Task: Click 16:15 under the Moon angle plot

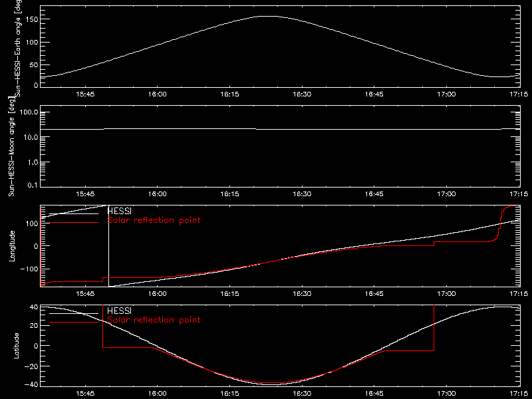Action: [229, 194]
